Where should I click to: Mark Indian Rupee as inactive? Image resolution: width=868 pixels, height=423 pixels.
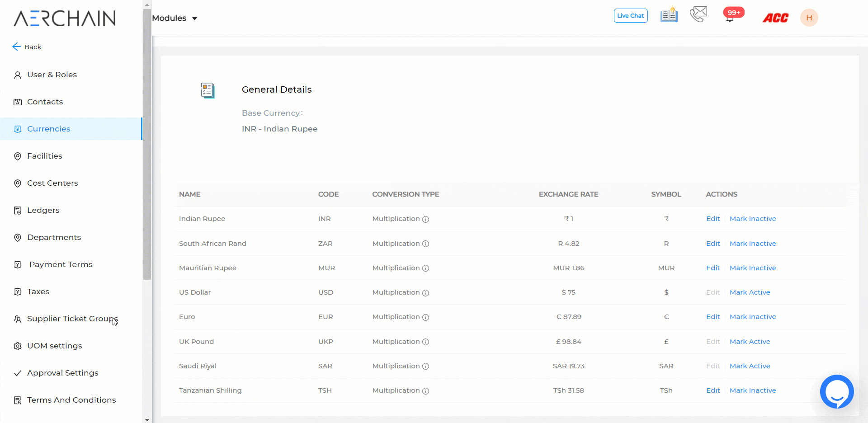(753, 219)
